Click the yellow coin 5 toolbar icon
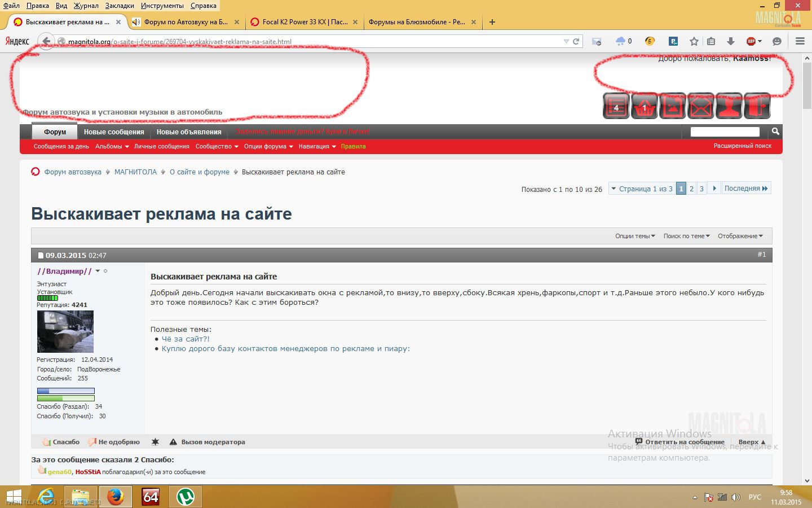Viewport: 812px width, 508px height. [x=650, y=41]
